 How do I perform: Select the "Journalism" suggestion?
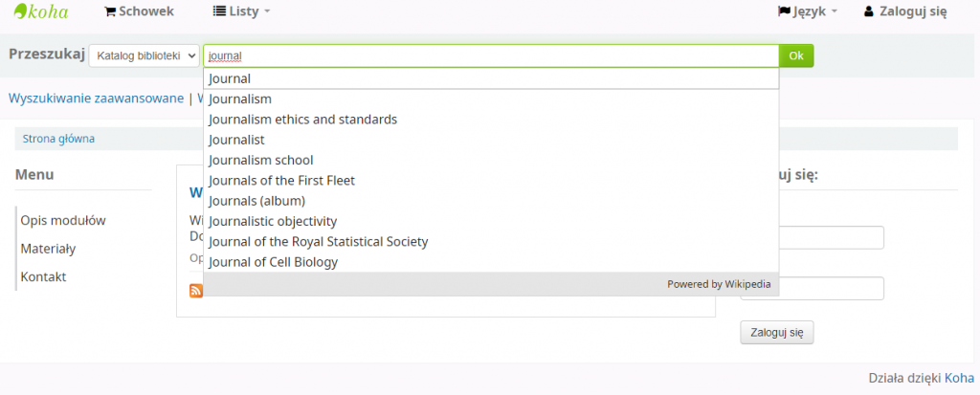coord(240,99)
